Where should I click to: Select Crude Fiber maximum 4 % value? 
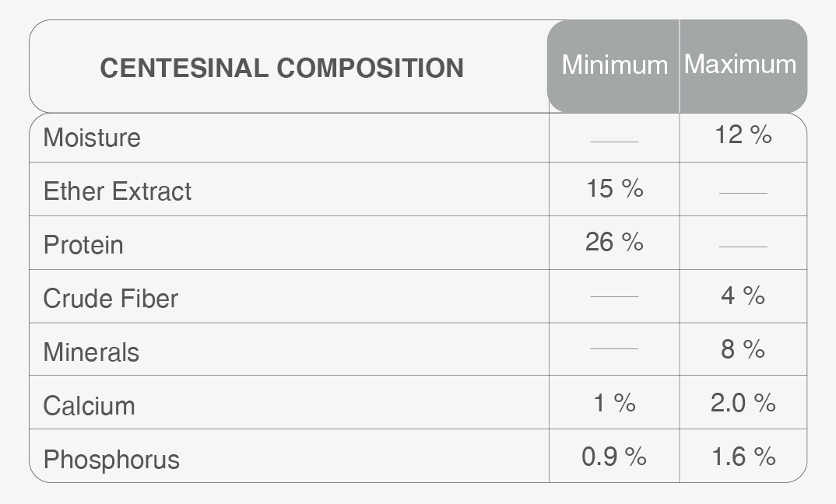coord(743,296)
